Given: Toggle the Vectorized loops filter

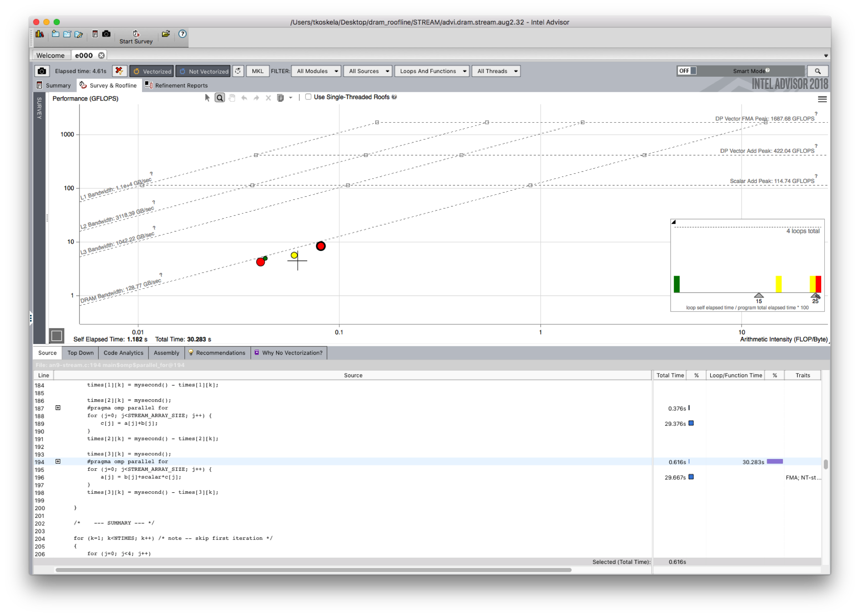Looking at the screenshot, I should pyautogui.click(x=152, y=71).
